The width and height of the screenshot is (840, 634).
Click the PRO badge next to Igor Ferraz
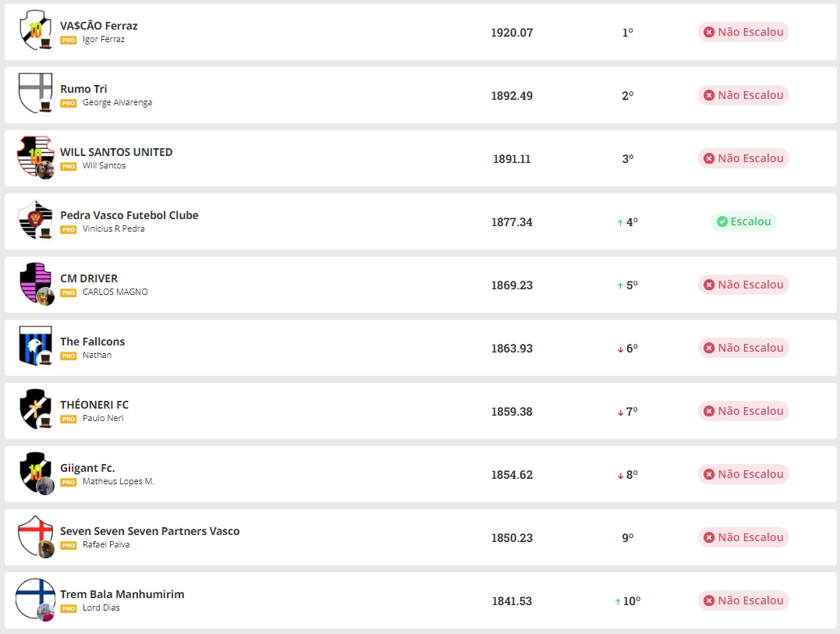[x=69, y=40]
